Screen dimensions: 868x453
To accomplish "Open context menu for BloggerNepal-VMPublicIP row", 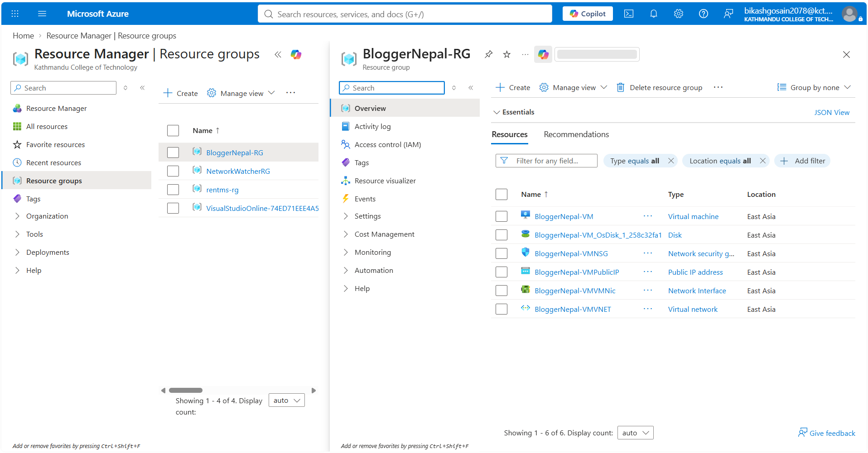I will pos(648,272).
